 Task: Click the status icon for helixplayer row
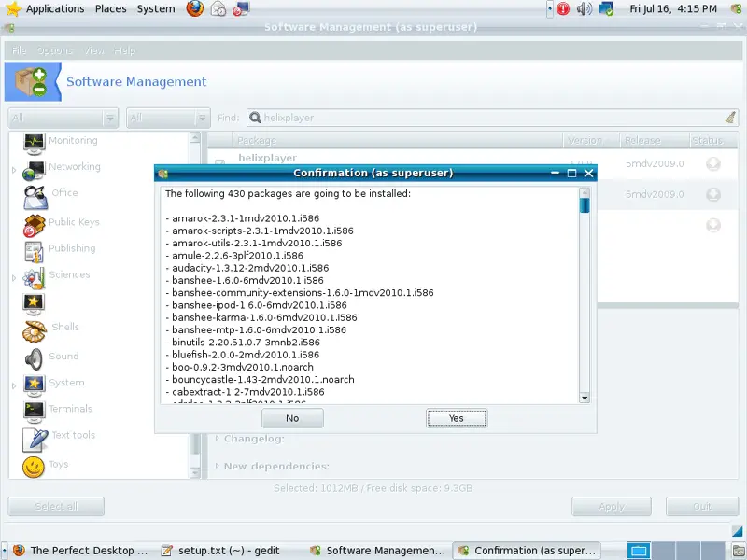click(713, 164)
